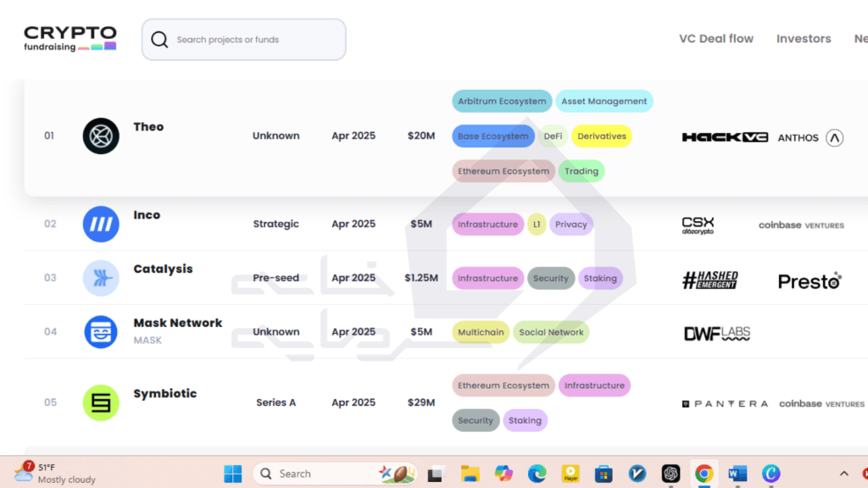This screenshot has height=488, width=868.
Task: Click the search magnifier icon in project search
Action: pos(159,39)
